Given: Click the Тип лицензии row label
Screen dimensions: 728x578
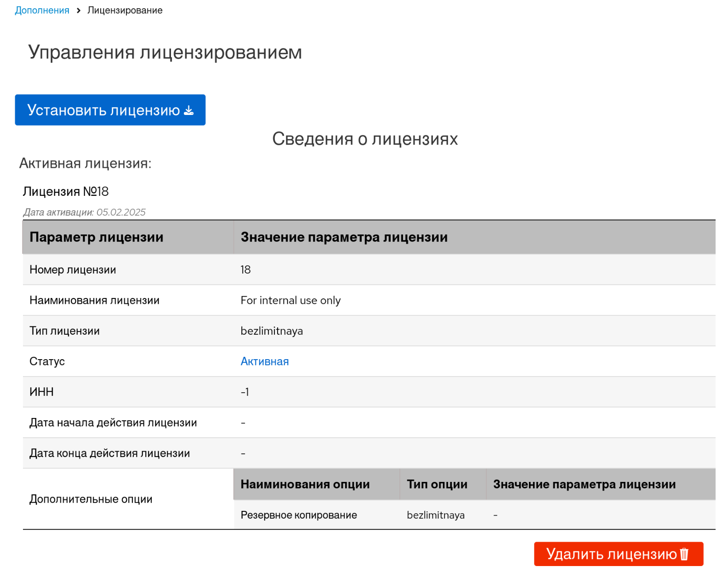Looking at the screenshot, I should (x=64, y=331).
